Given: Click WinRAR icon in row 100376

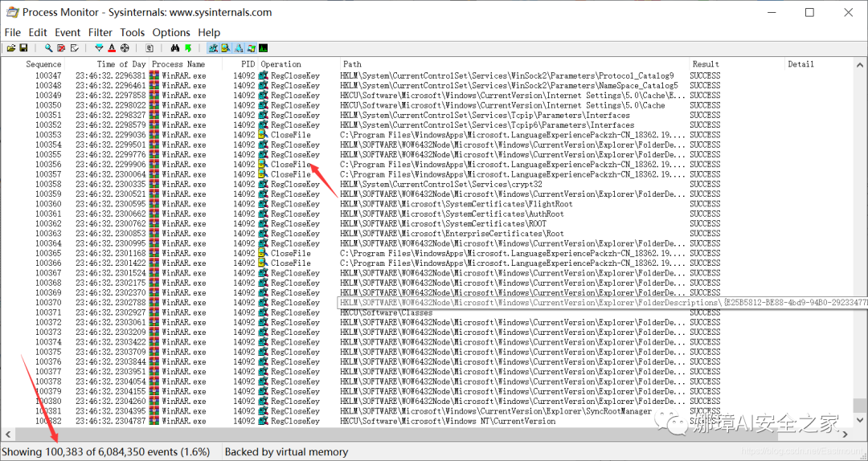Looking at the screenshot, I should [x=154, y=362].
